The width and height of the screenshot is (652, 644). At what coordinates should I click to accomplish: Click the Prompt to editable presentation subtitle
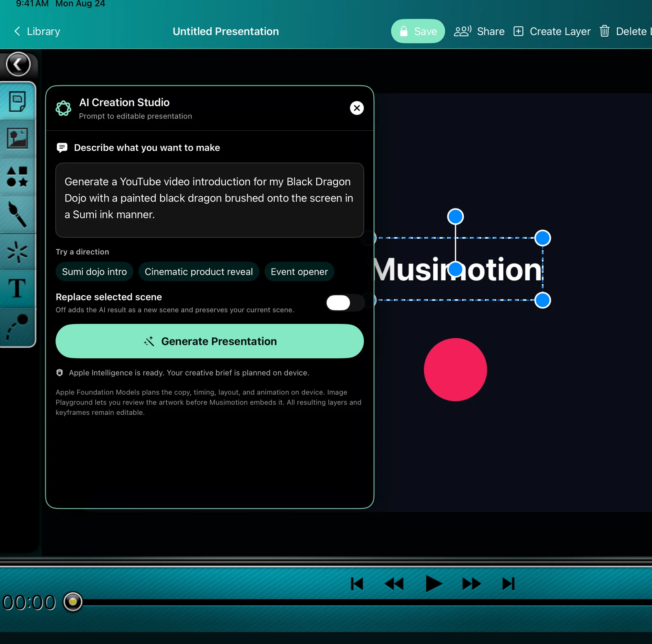pos(135,116)
